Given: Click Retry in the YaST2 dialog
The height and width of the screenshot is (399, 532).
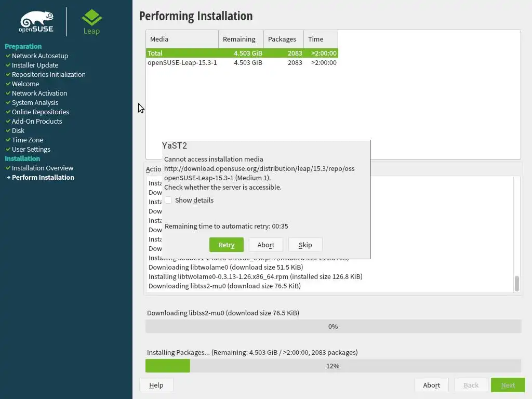Looking at the screenshot, I should (x=227, y=245).
